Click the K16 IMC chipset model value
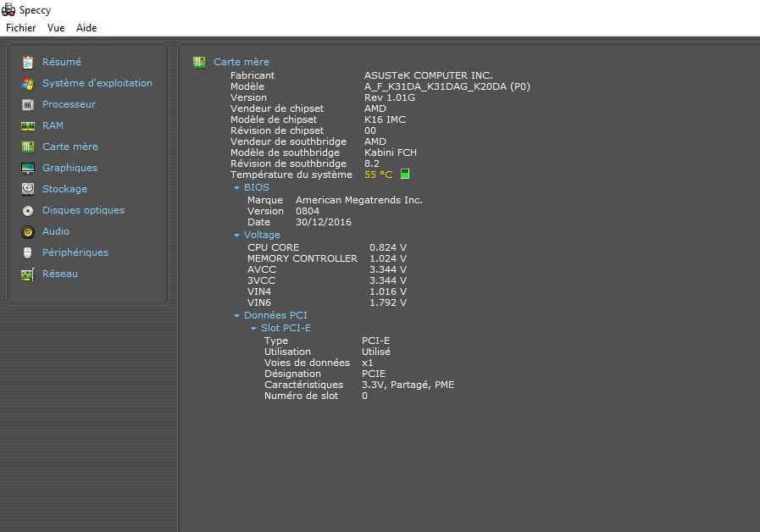This screenshot has width=760, height=532. click(386, 119)
